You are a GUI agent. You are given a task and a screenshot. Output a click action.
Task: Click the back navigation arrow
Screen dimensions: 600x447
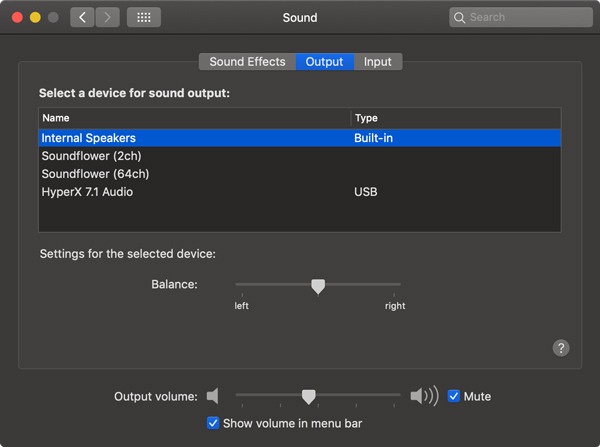[82, 17]
